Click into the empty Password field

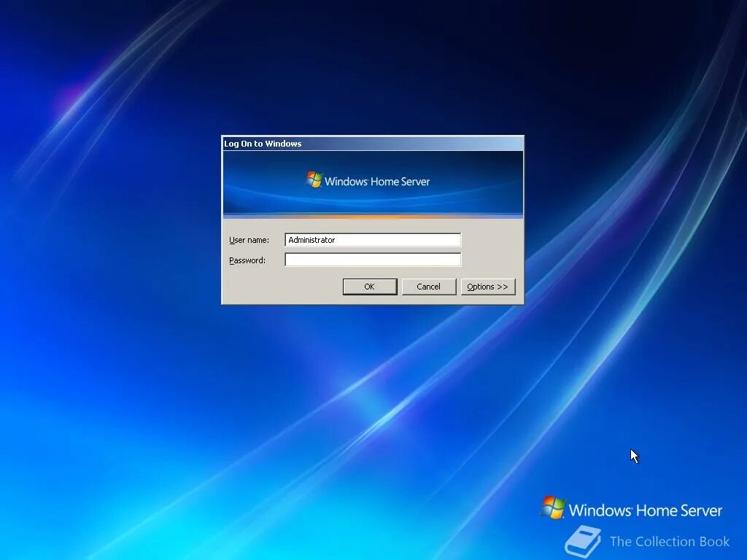373,260
